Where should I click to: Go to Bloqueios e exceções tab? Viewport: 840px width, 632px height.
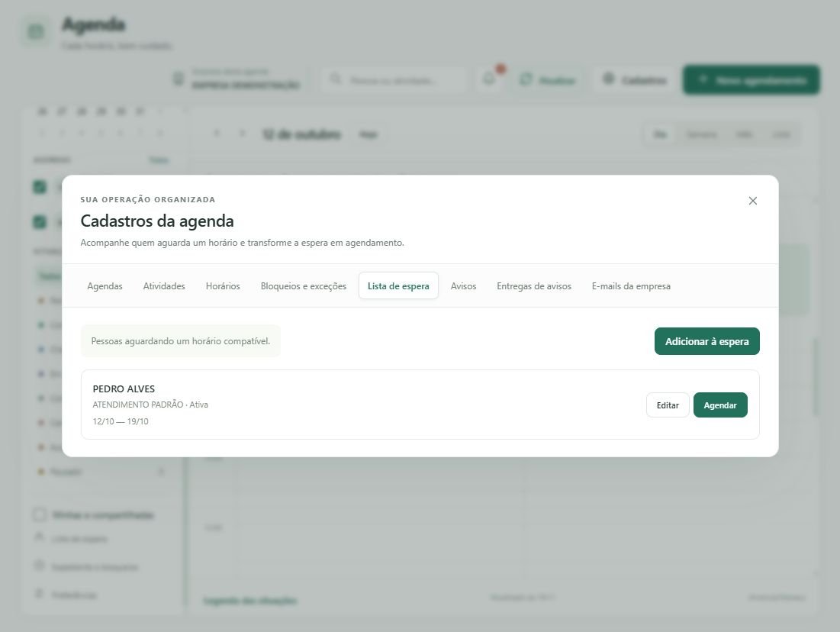pos(303,285)
